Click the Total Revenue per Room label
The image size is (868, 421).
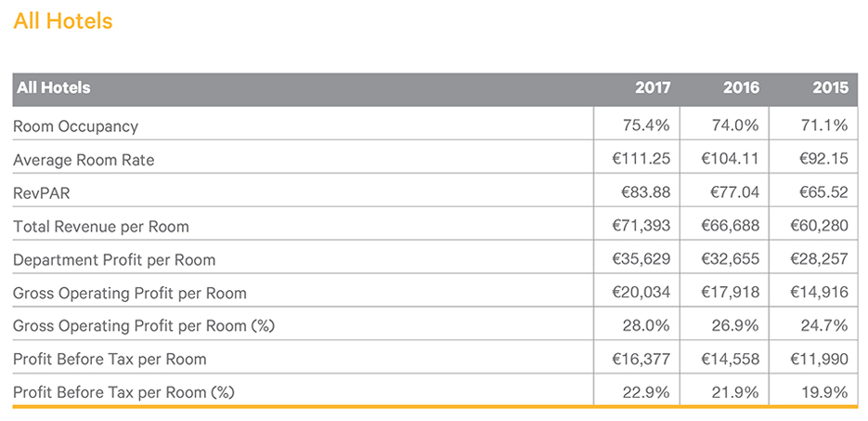pos(101,227)
